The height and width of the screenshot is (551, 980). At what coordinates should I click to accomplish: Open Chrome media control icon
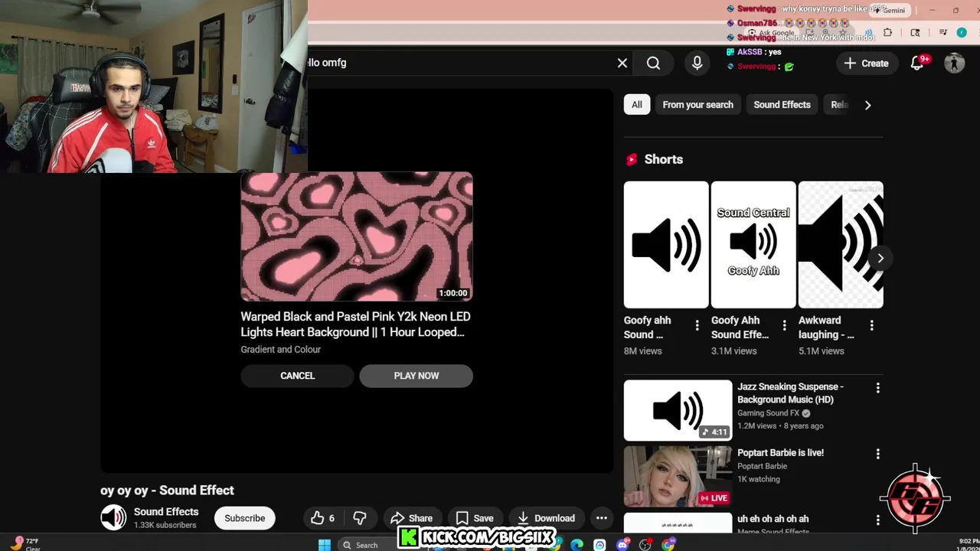(x=942, y=33)
